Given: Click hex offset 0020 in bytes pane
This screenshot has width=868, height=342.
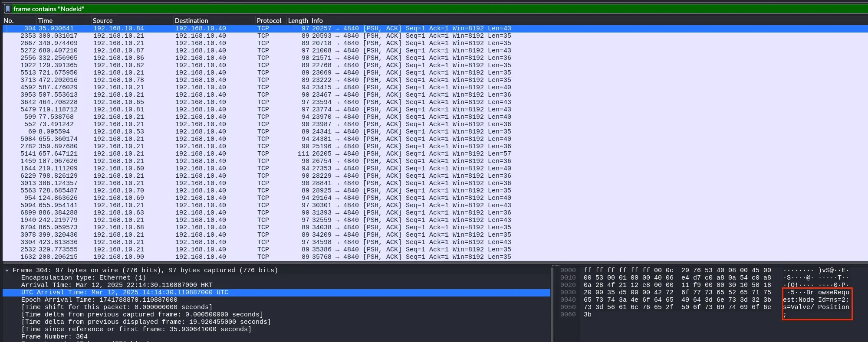Looking at the screenshot, I should pyautogui.click(x=568, y=285).
